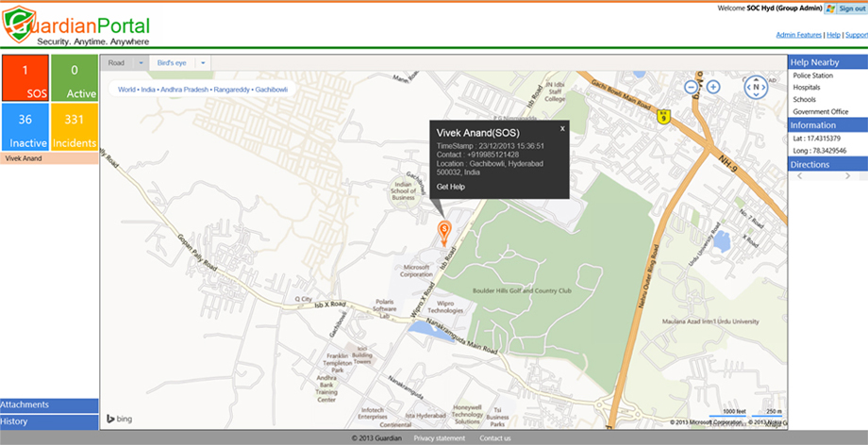Click Indian School of Business map label
868x445 pixels.
[x=403, y=191]
